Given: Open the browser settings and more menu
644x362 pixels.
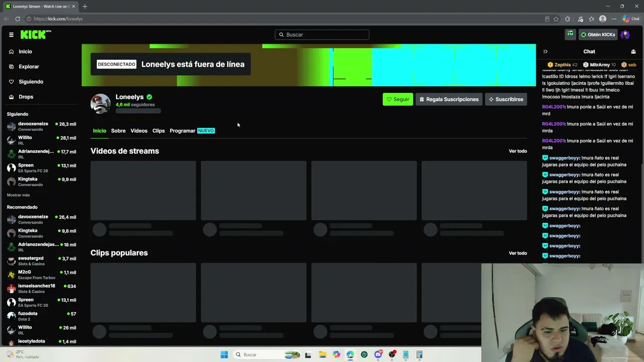Looking at the screenshot, I should pyautogui.click(x=614, y=19).
